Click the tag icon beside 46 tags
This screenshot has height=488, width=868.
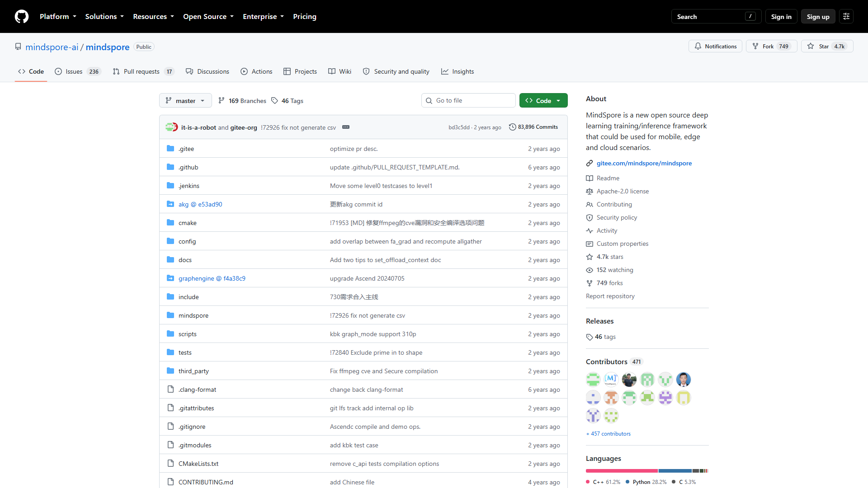[x=590, y=337]
